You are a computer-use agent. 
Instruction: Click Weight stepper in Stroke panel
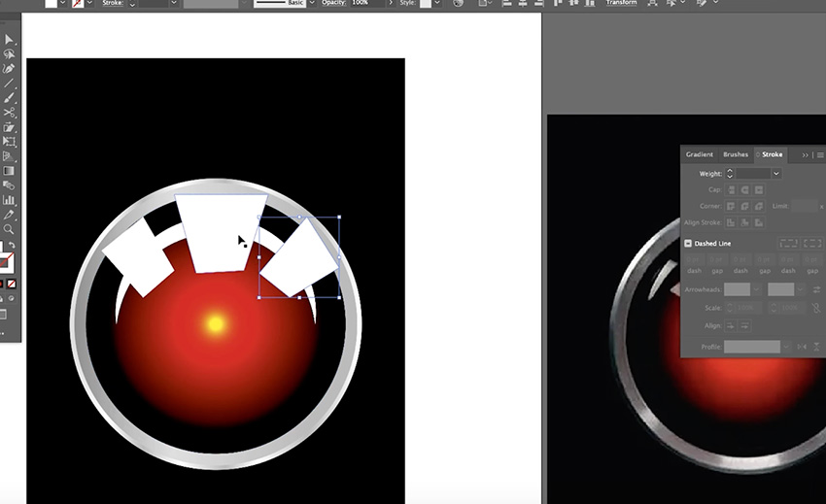tap(730, 174)
